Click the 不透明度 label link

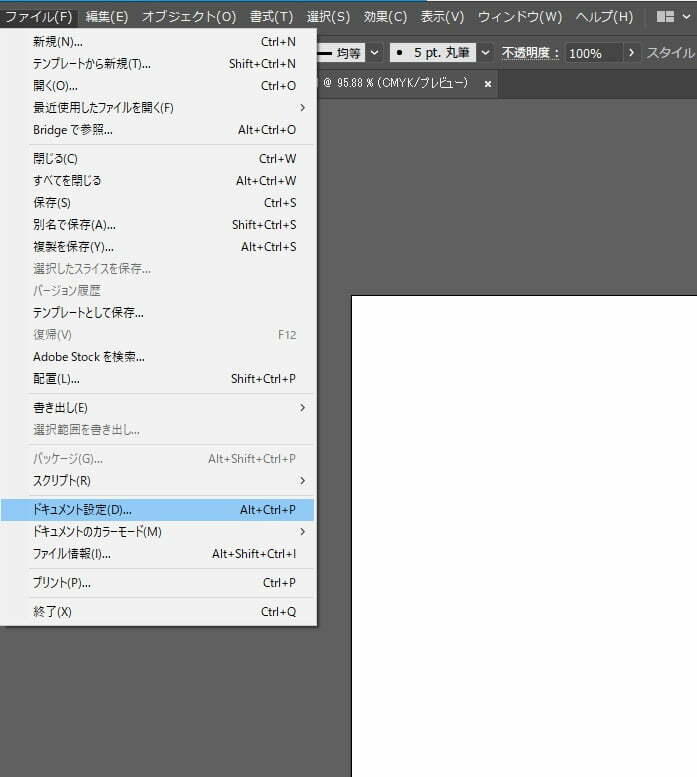coord(530,53)
